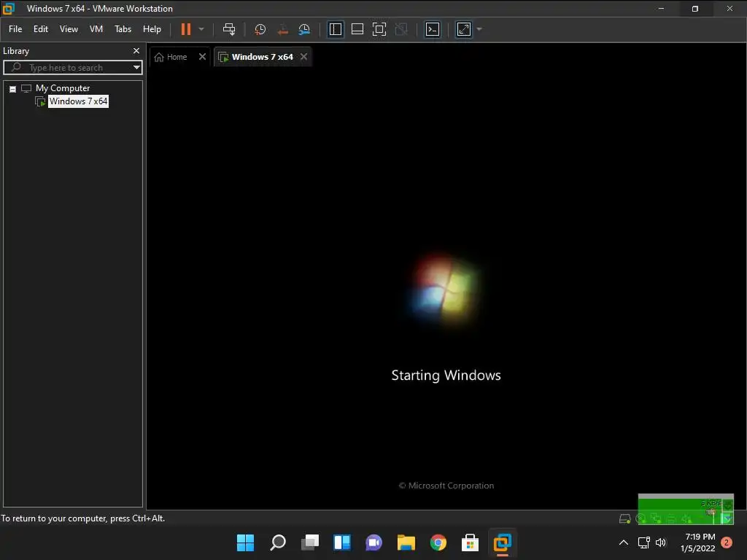747x560 pixels.
Task: Click the Unity mode toolbar icon
Action: (x=402, y=29)
